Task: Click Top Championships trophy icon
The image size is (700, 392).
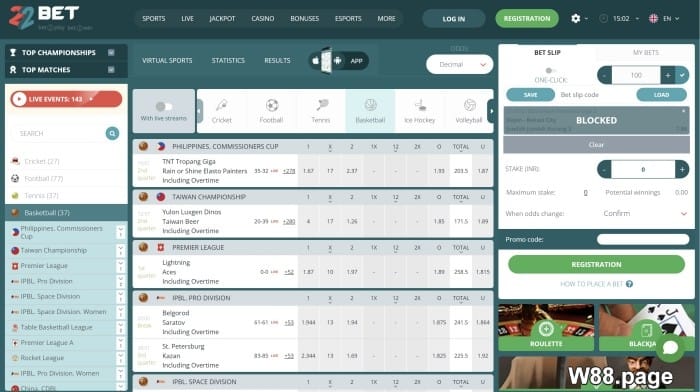Action: point(13,53)
